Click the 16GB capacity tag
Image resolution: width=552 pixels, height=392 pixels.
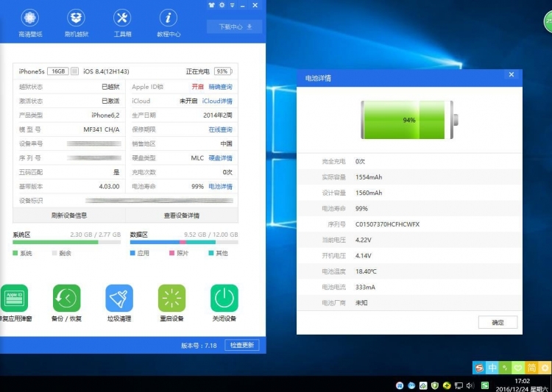tap(58, 71)
